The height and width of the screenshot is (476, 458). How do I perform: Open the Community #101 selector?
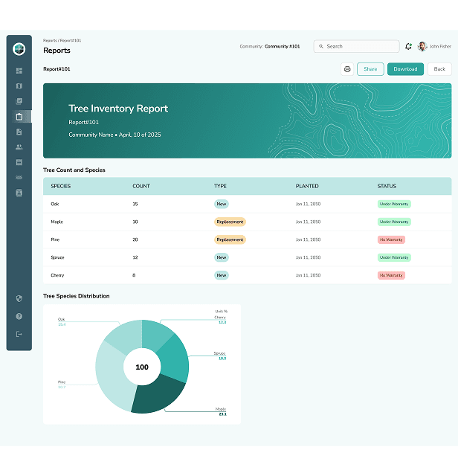pos(282,46)
